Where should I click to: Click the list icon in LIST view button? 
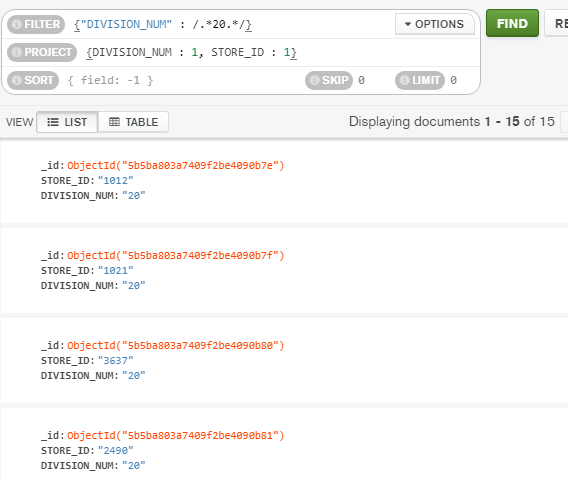tap(53, 122)
